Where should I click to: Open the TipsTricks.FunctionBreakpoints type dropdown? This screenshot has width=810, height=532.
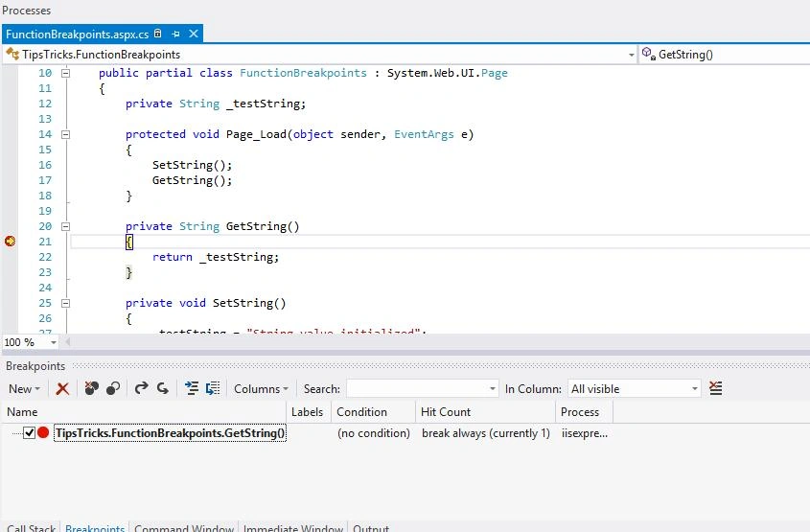coord(632,55)
